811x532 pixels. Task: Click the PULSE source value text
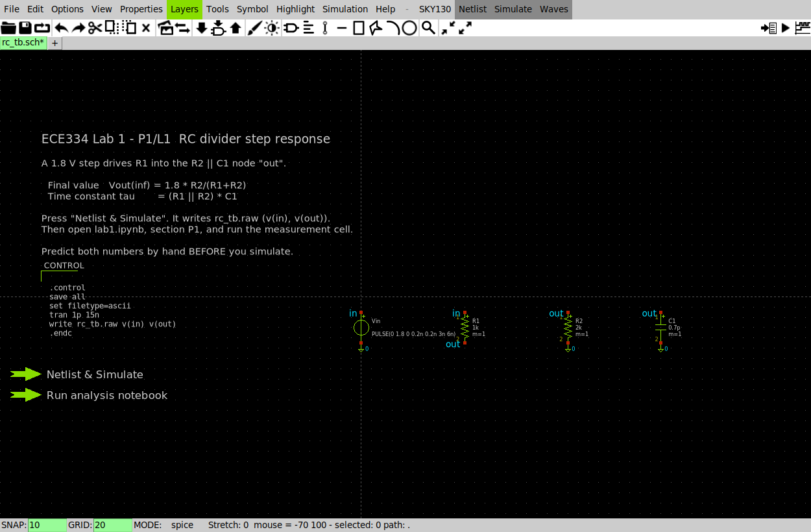pos(413,334)
